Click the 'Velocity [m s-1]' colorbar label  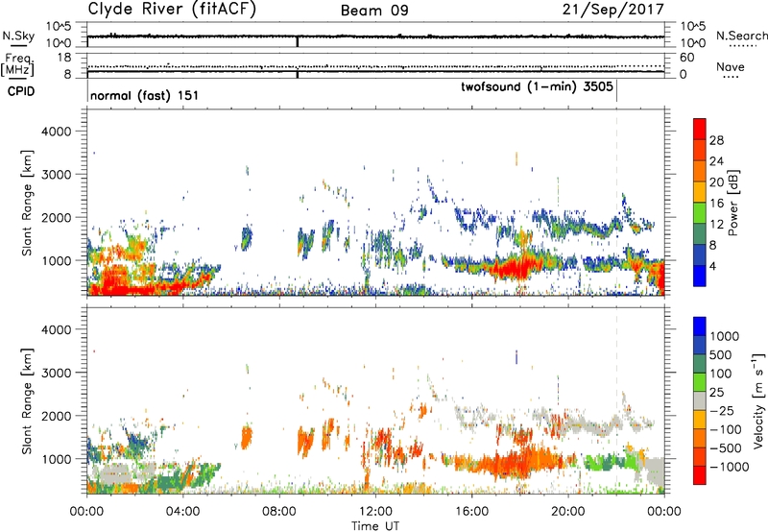click(758, 400)
